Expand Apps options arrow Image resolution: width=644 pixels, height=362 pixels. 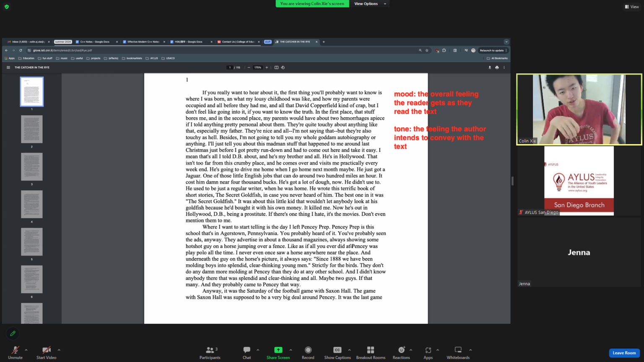(438, 350)
